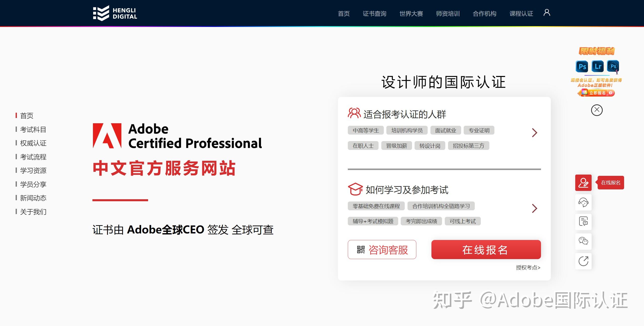Click the message form sidebar icon

click(x=583, y=222)
